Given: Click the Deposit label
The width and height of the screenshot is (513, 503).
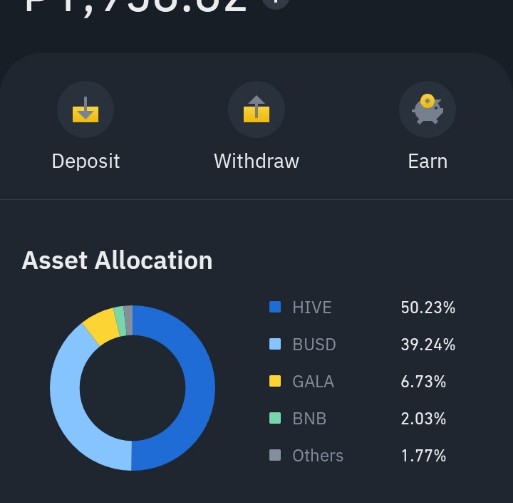Looking at the screenshot, I should click(86, 161).
